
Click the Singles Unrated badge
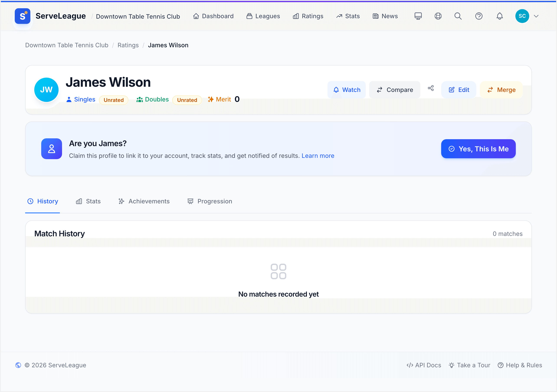pyautogui.click(x=113, y=100)
